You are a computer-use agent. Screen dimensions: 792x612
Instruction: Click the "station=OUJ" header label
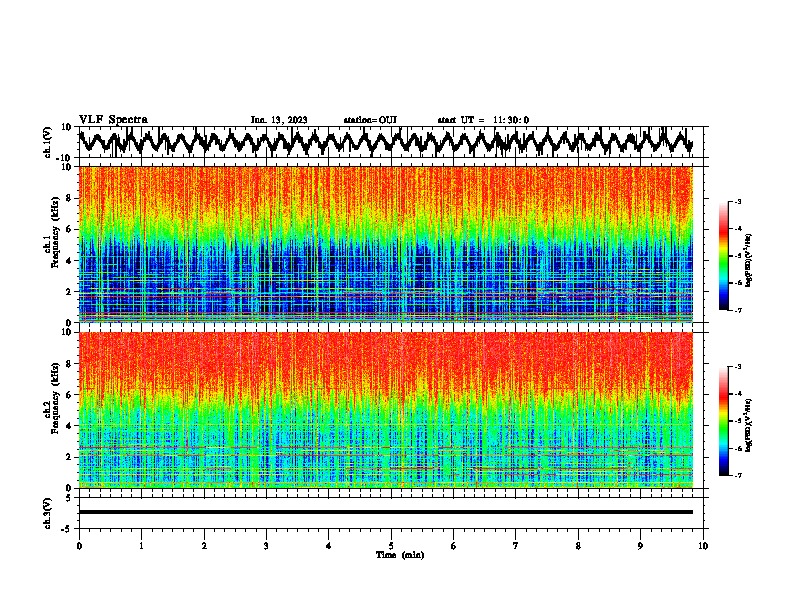[370, 120]
